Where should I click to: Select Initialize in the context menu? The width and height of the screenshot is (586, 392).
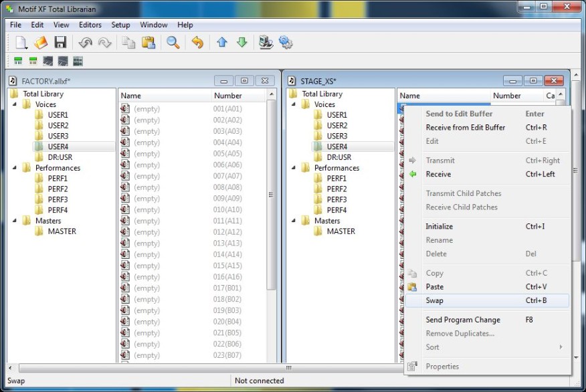[488, 227]
